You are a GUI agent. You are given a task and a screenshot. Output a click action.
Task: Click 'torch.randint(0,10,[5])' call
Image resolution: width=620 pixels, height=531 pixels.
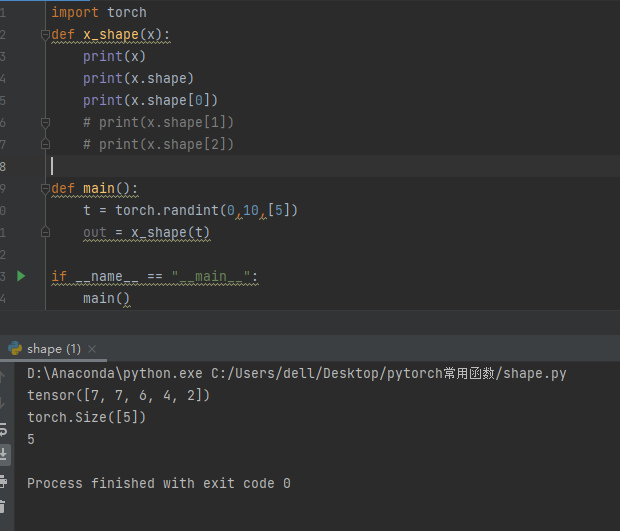206,210
